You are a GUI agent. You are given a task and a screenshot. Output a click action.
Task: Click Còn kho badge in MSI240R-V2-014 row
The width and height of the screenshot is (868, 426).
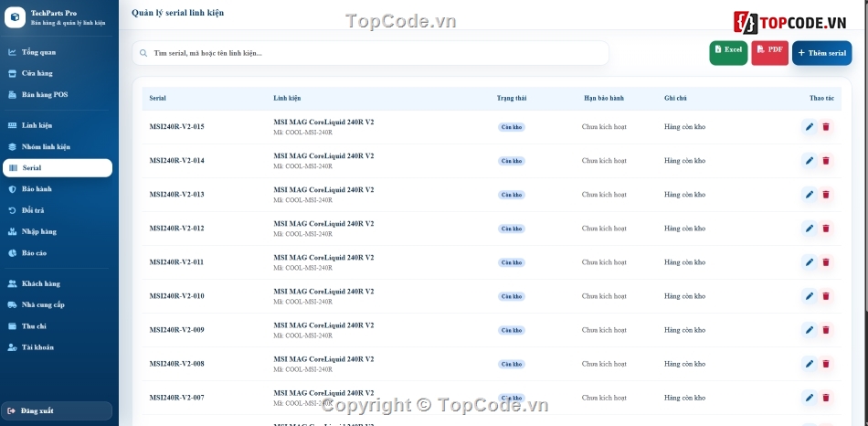tap(512, 161)
